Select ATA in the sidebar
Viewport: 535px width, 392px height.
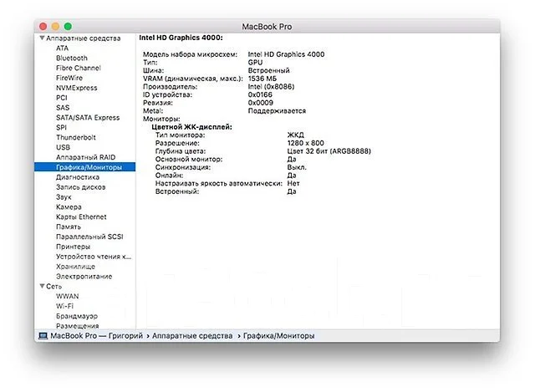tap(62, 48)
